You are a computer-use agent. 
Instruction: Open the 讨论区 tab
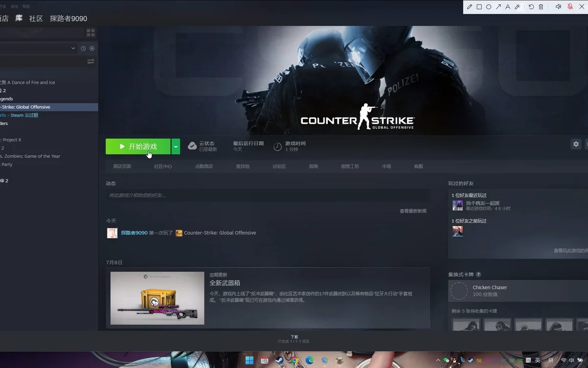point(279,166)
